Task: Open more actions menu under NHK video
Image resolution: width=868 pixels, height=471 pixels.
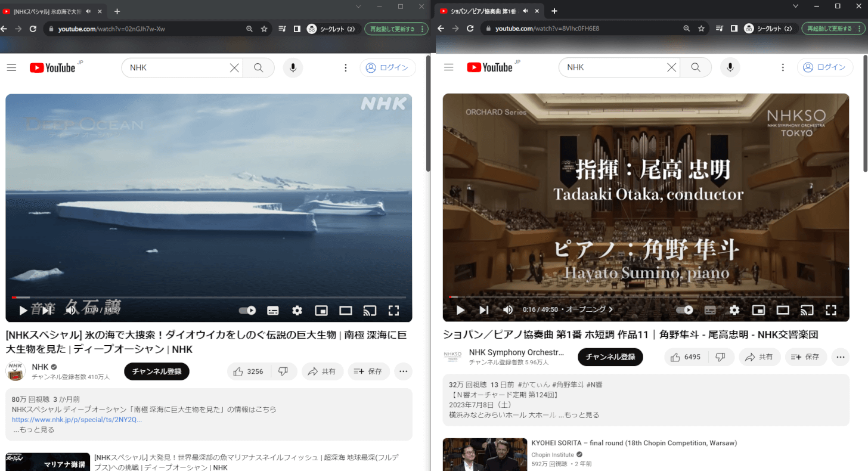Action: (x=404, y=371)
